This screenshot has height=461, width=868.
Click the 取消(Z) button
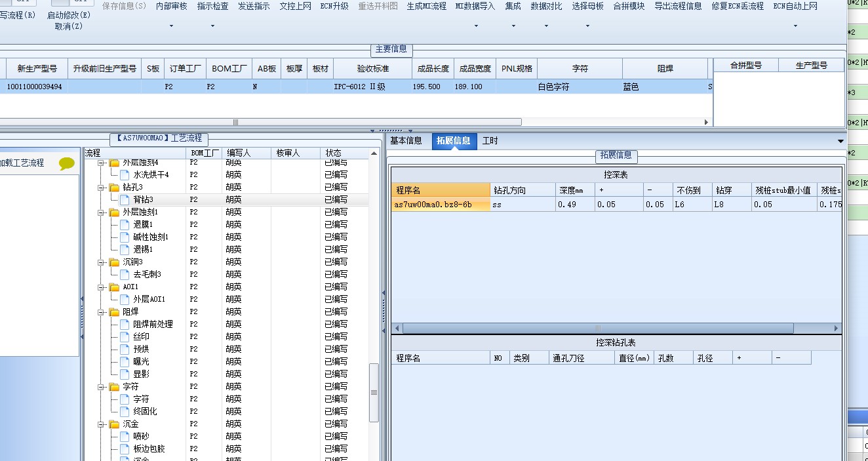point(69,27)
